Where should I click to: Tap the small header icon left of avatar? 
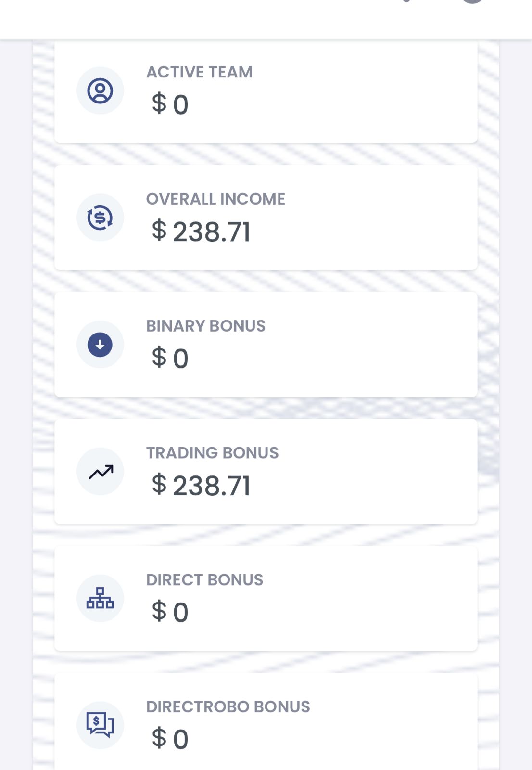pos(407,1)
